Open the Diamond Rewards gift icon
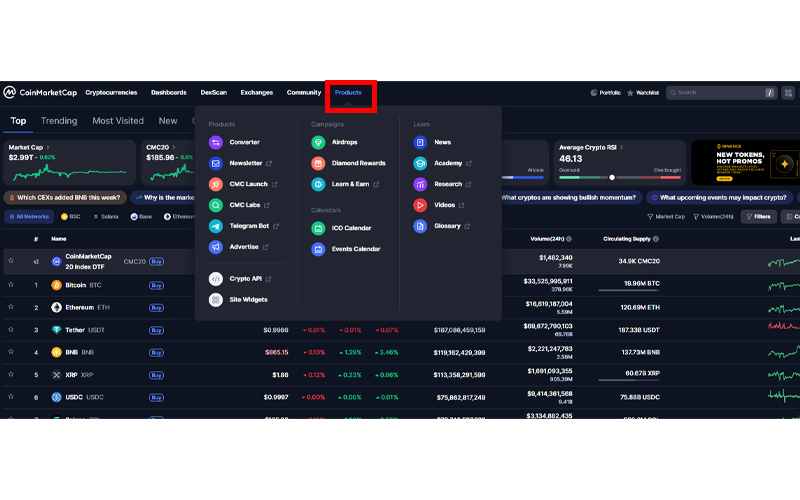The height and width of the screenshot is (500, 800). (x=318, y=163)
